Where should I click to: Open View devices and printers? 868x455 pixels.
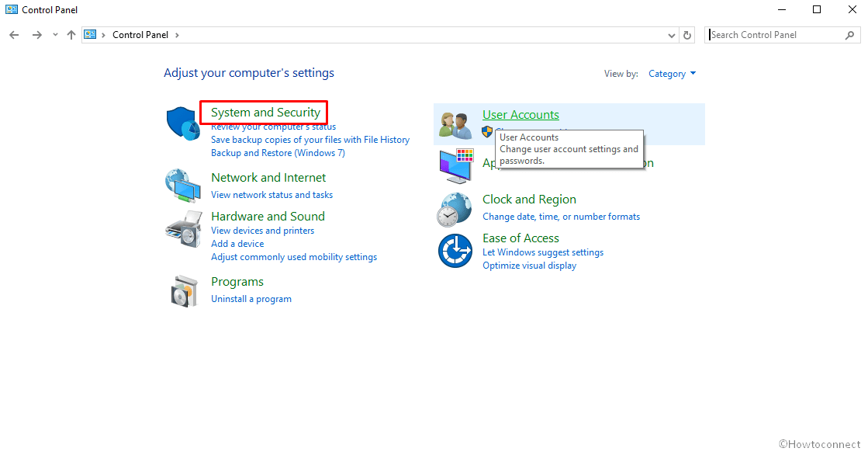tap(262, 231)
